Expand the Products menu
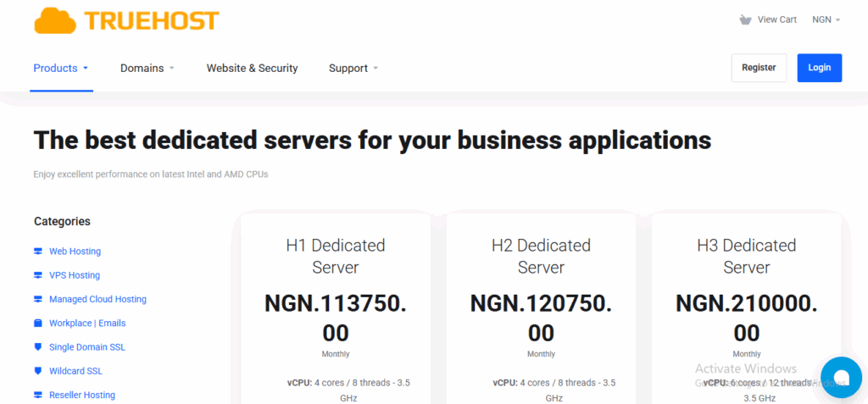The image size is (868, 404). tap(61, 68)
